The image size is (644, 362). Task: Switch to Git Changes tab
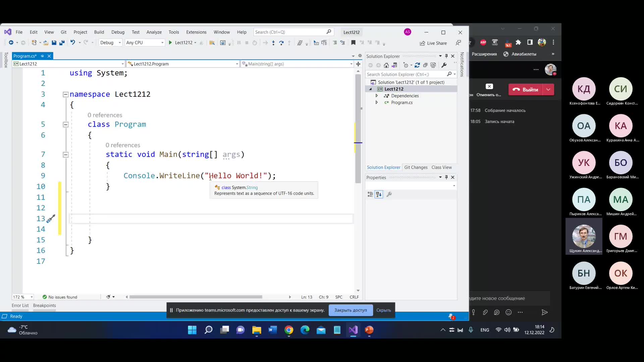click(416, 168)
